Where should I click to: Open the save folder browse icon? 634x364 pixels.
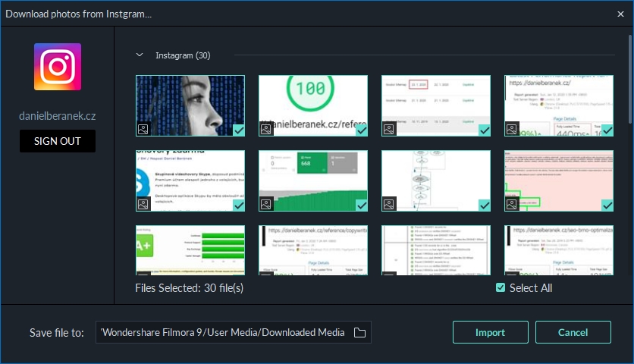[359, 332]
